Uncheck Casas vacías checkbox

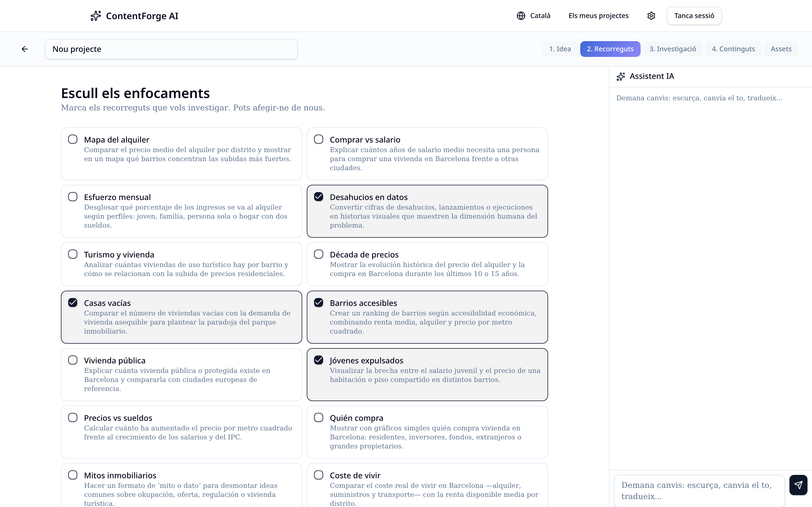pyautogui.click(x=73, y=303)
